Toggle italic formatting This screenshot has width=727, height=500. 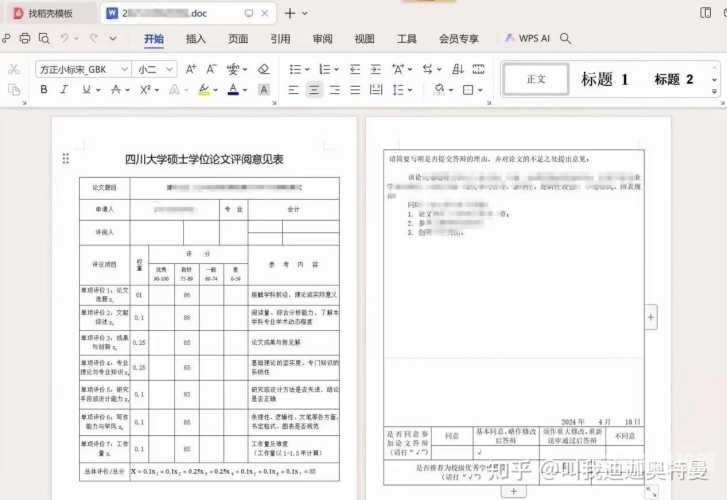coord(64,90)
